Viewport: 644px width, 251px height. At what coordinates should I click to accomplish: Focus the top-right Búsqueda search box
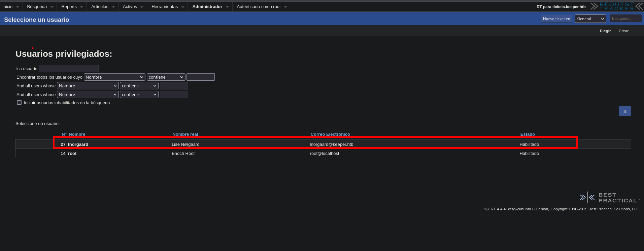pyautogui.click(x=625, y=19)
